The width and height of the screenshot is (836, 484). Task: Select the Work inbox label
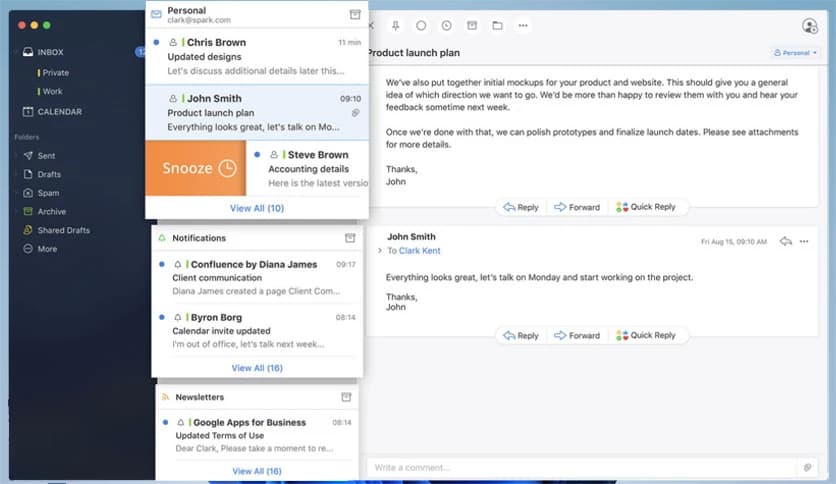(x=52, y=91)
